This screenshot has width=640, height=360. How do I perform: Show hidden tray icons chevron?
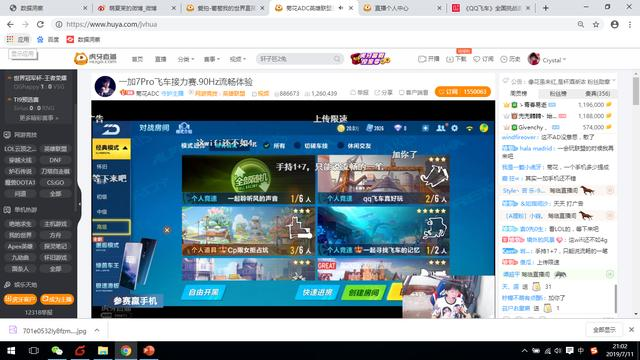(524, 351)
